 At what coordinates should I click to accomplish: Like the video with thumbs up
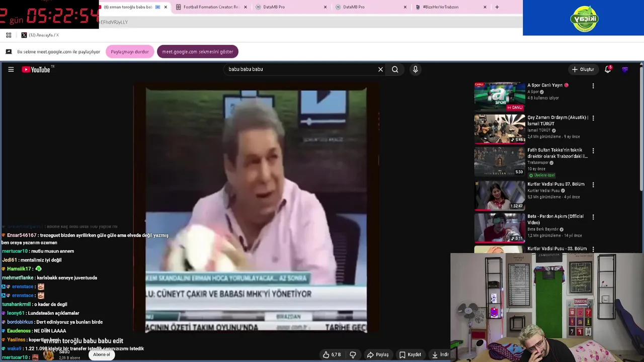pyautogui.click(x=332, y=354)
